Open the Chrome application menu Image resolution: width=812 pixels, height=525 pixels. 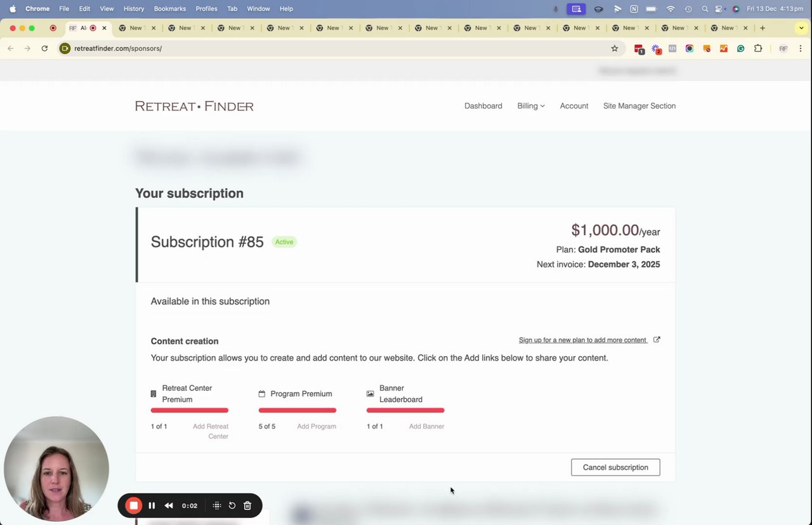37,9
